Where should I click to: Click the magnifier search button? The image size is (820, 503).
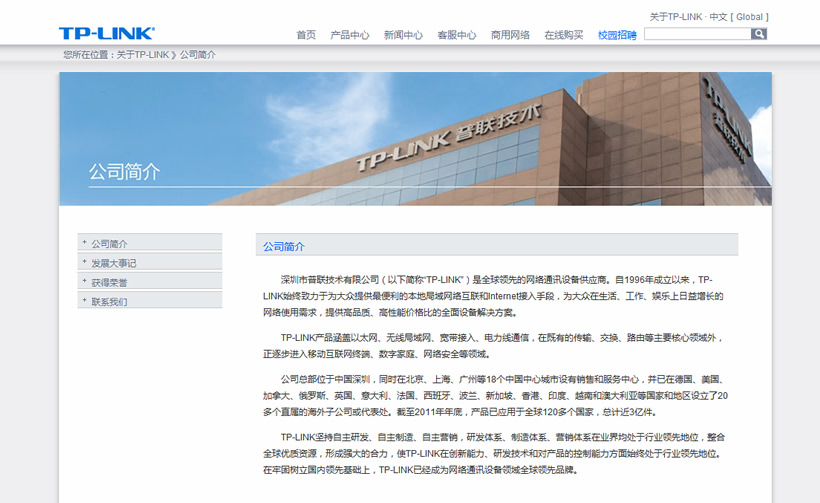759,34
